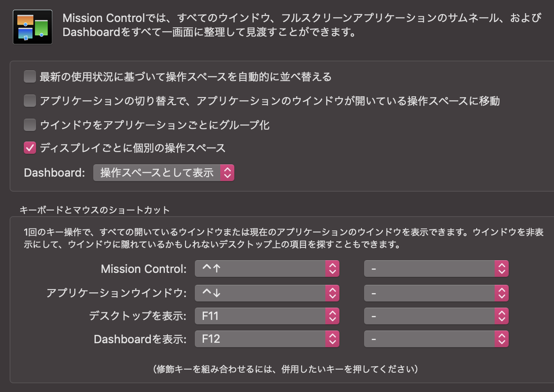Click the keyboard and mouse shortcuts heading
This screenshot has width=554, height=392.
pos(95,210)
